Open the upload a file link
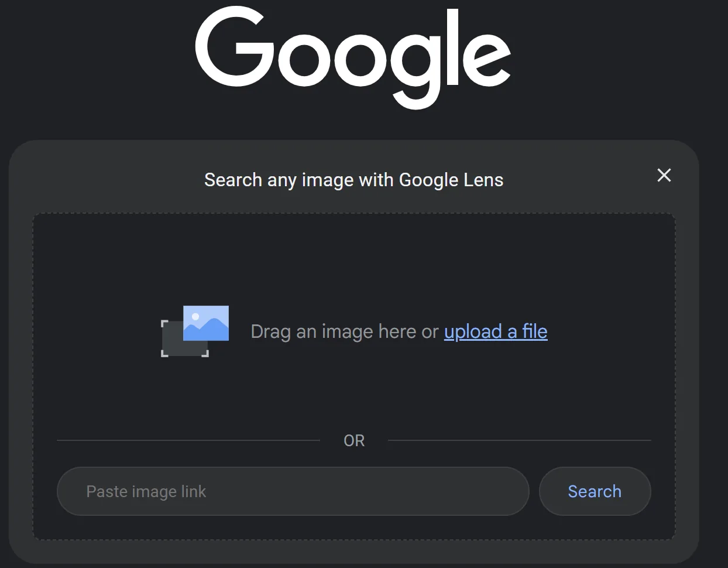This screenshot has width=728, height=568. pos(495,331)
